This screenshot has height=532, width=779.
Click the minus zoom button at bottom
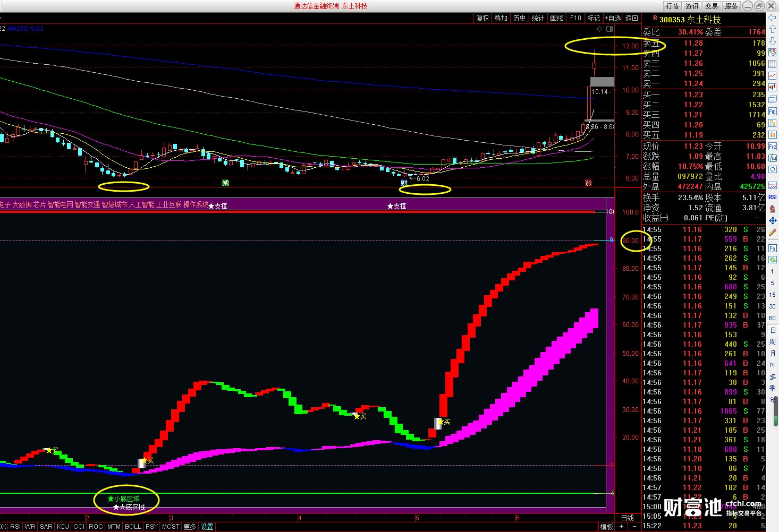634,527
